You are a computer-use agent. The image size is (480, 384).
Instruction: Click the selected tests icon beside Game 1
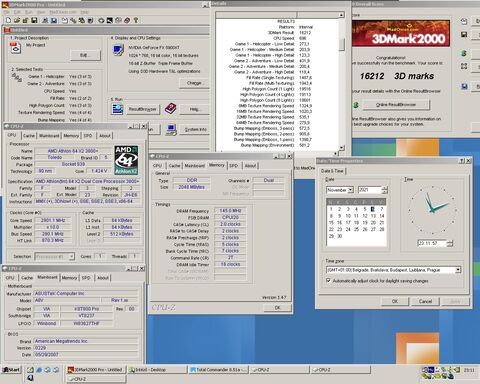pyautogui.click(x=17, y=78)
